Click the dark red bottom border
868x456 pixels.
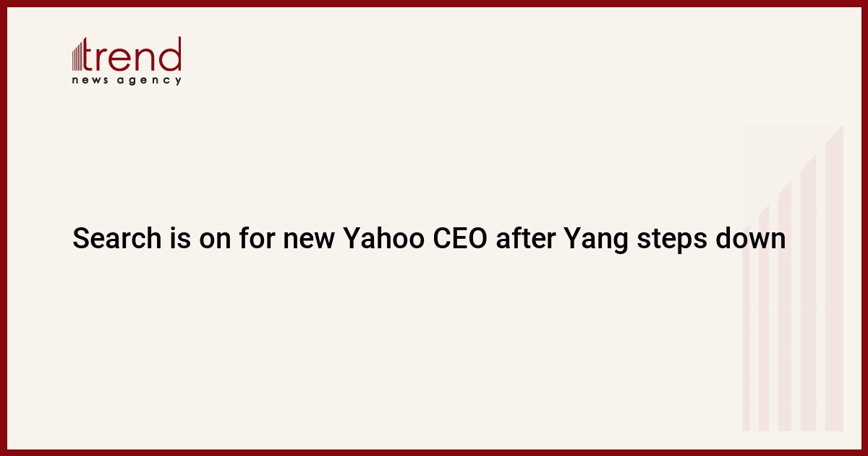pyautogui.click(x=434, y=452)
